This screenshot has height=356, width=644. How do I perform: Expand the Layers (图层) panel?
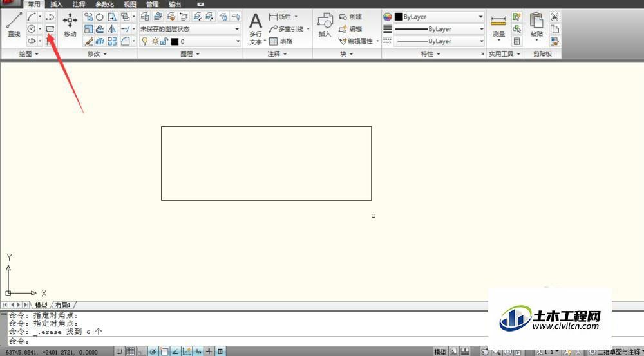190,54
